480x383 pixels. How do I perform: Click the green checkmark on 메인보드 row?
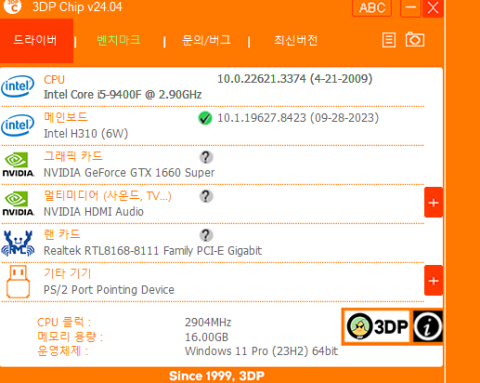click(205, 118)
